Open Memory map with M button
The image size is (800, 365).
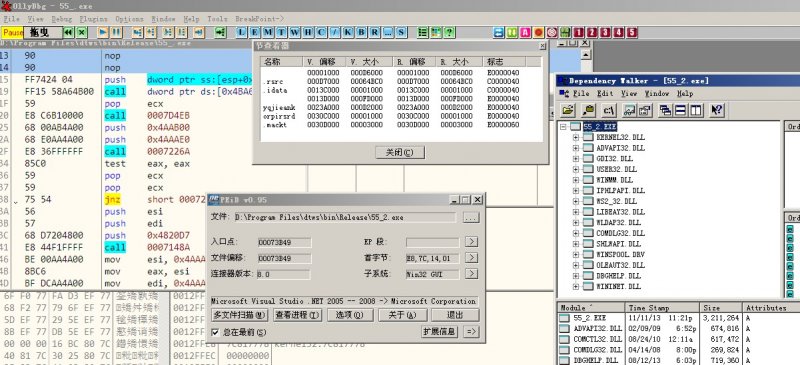click(268, 33)
